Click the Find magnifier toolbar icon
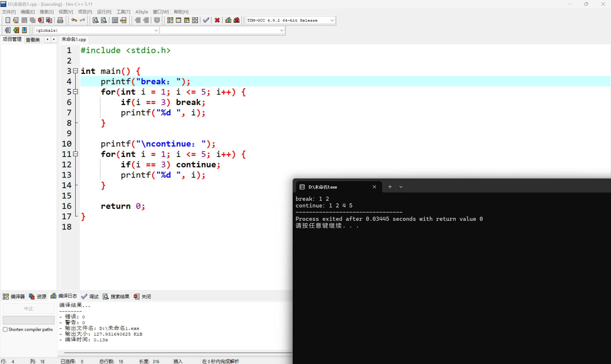The height and width of the screenshot is (364, 611). 96,20
